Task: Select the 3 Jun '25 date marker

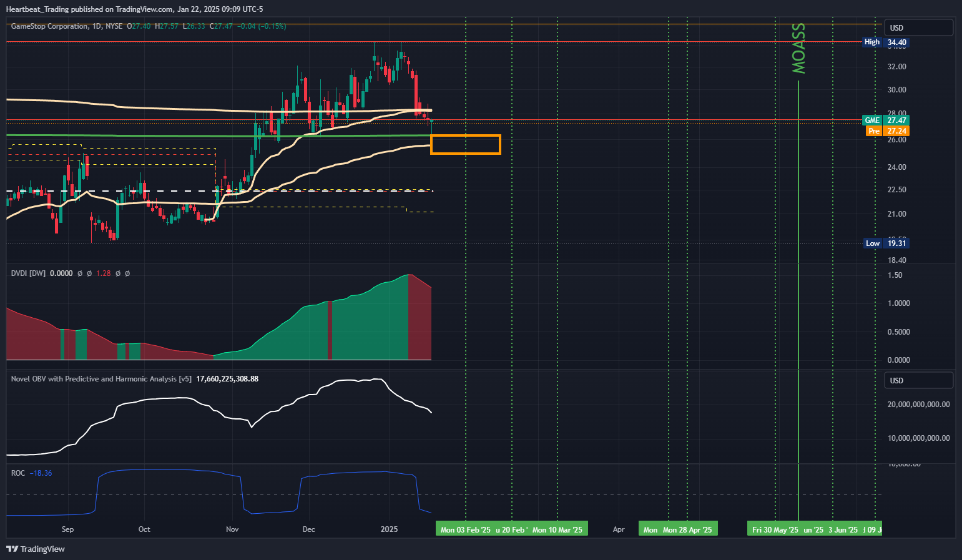Action: pyautogui.click(x=843, y=529)
